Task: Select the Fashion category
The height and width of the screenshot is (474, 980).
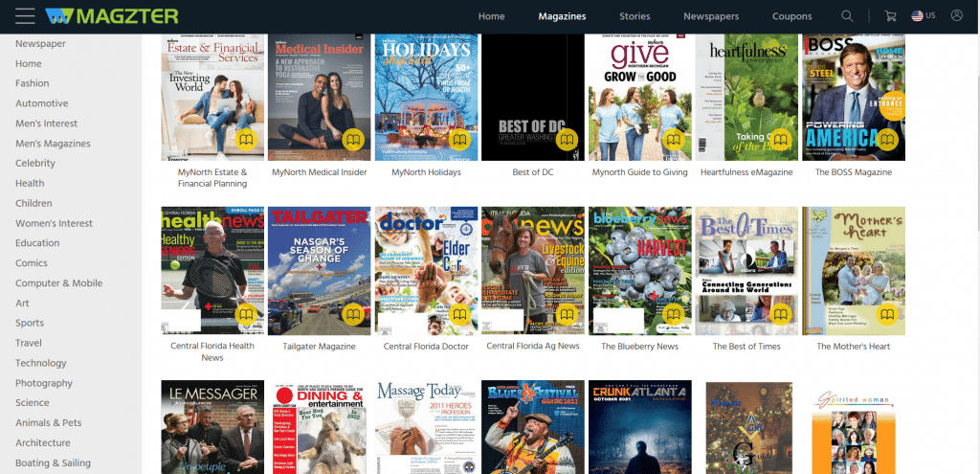Action: 33,83
